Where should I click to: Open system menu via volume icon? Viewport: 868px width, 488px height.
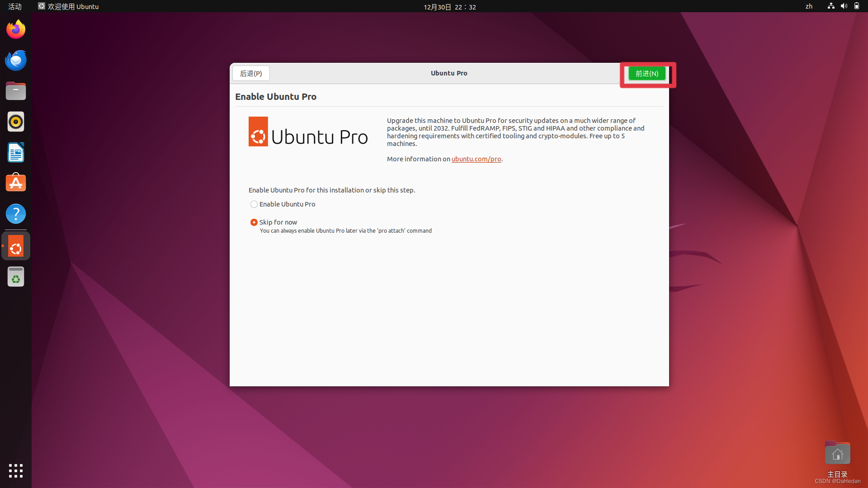point(844,6)
